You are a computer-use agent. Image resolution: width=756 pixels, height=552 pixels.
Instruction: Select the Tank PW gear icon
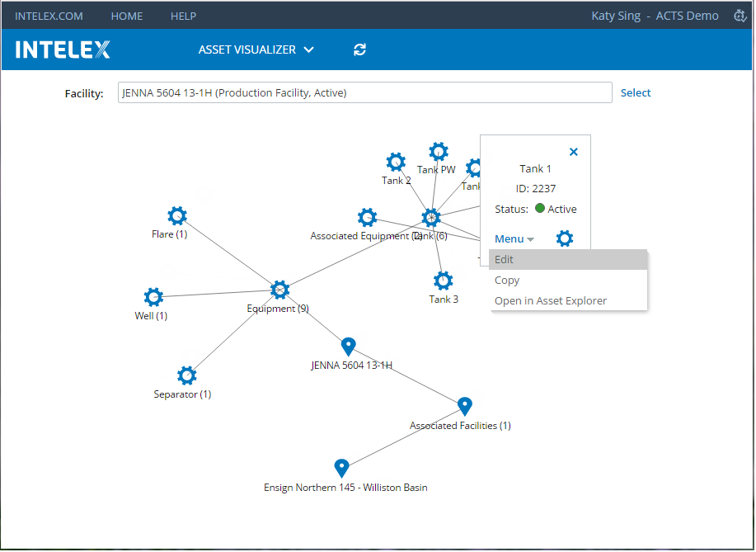click(439, 152)
